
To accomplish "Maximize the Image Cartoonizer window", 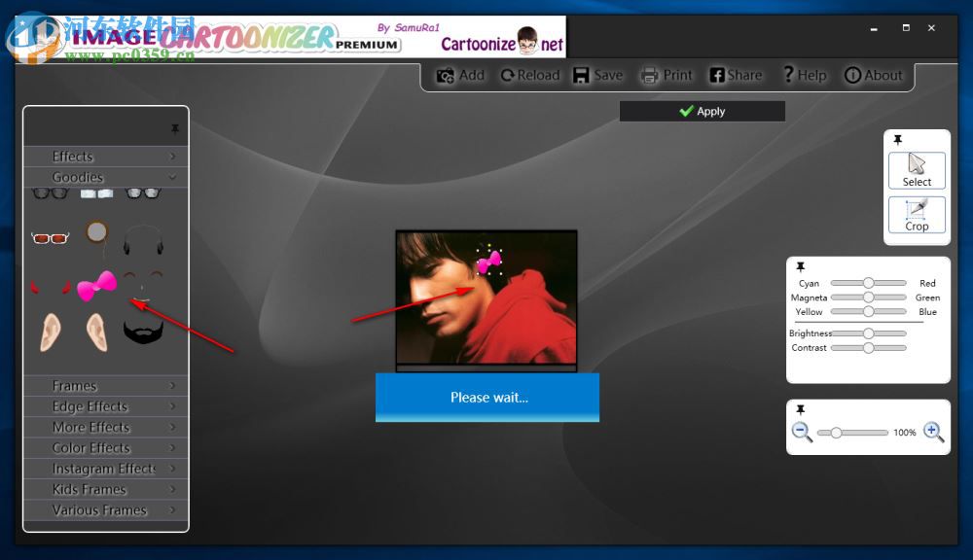I will pyautogui.click(x=906, y=28).
